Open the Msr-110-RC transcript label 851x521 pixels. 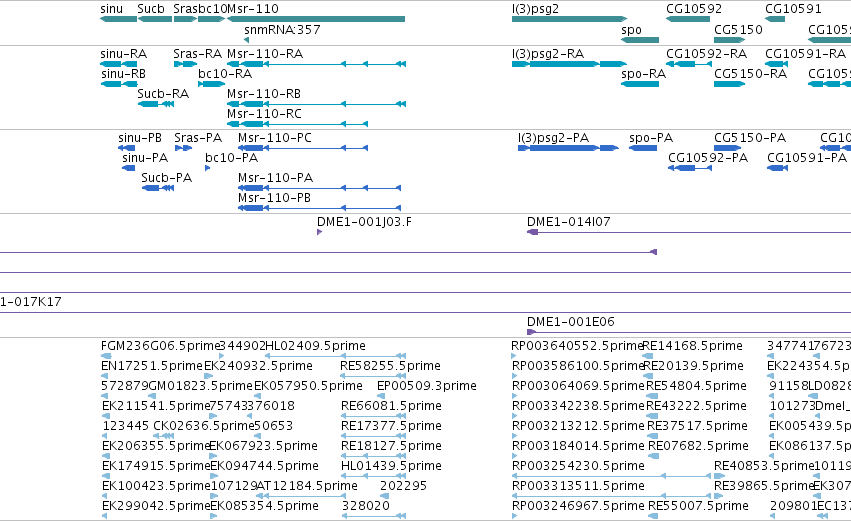264,114
